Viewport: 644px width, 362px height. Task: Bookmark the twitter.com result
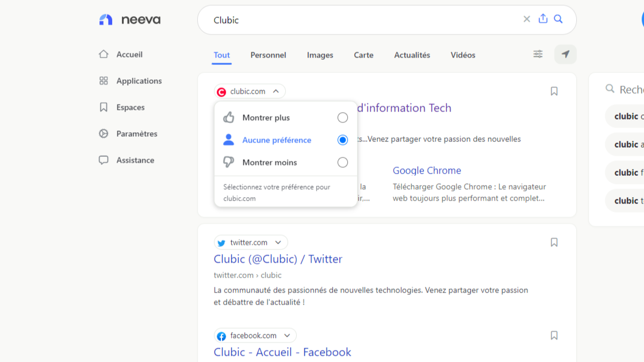[554, 242]
